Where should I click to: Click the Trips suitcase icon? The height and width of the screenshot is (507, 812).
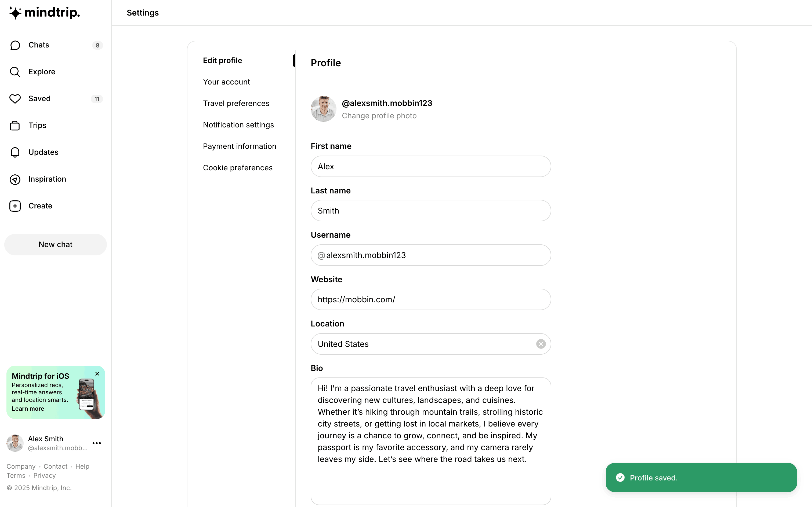[x=15, y=126]
